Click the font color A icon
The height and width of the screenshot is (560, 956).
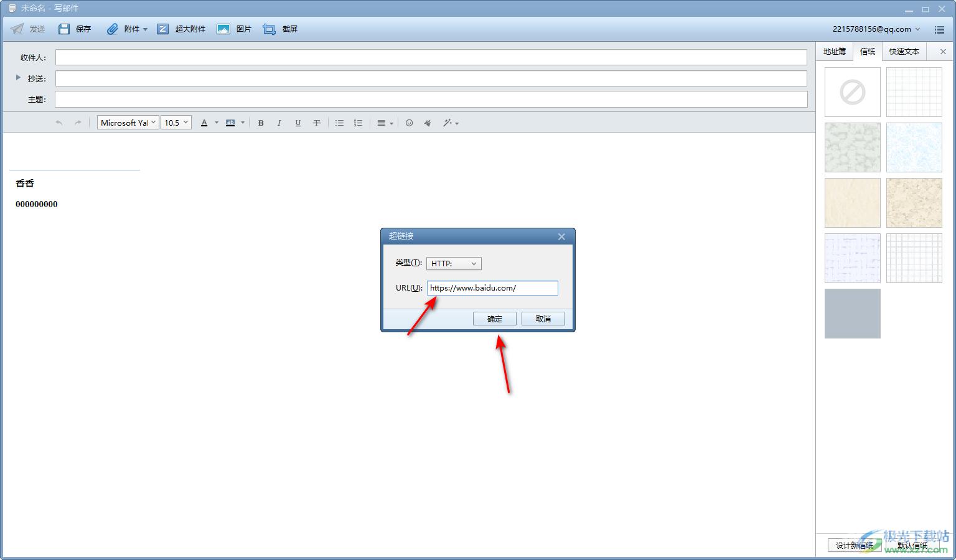204,123
